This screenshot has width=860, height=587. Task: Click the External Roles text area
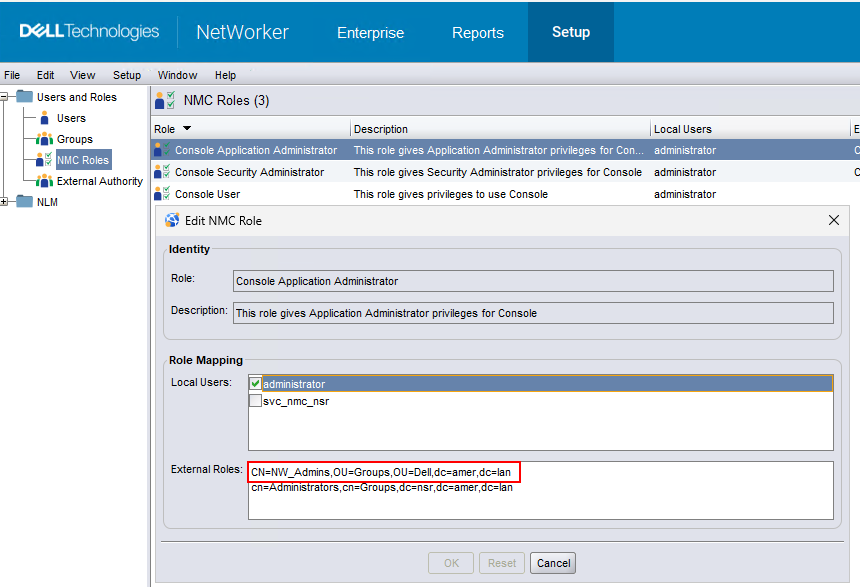click(x=540, y=490)
